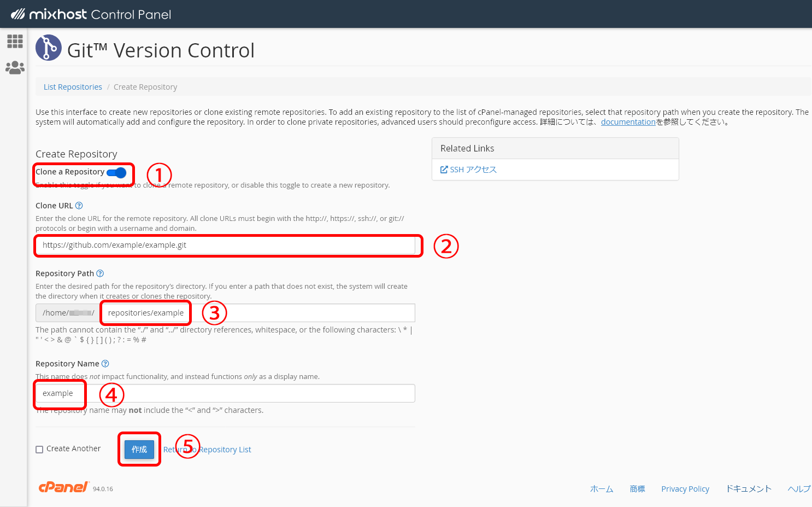Go to List Repositories breadcrumb
812x507 pixels.
point(73,87)
